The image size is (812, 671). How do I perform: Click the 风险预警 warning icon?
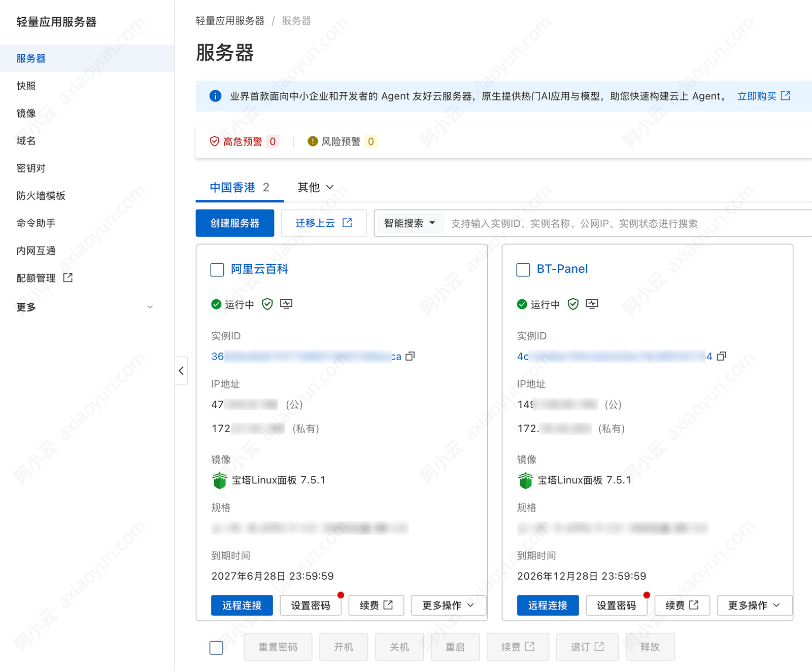[x=313, y=141]
